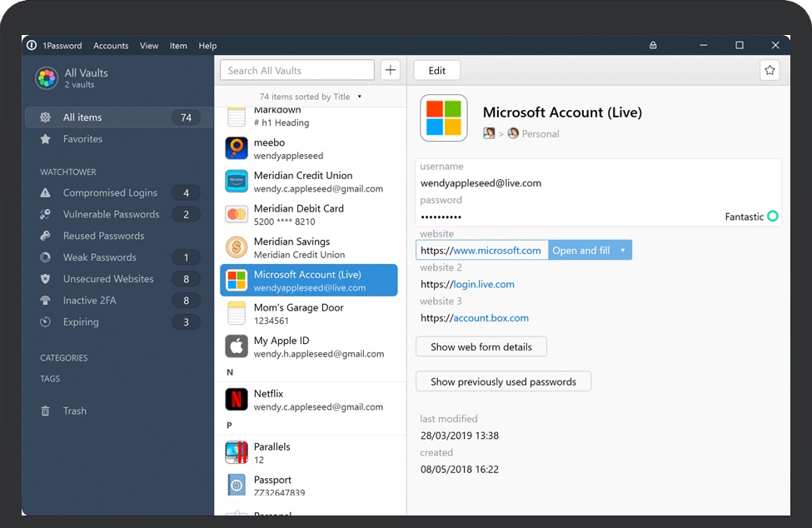Mark item as favorite with star icon
This screenshot has width=812, height=528.
click(770, 71)
